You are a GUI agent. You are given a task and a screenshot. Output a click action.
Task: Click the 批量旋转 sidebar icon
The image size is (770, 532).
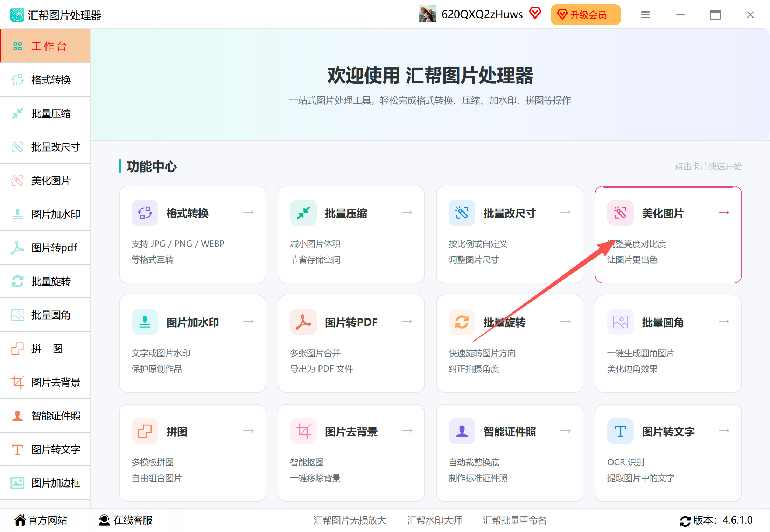17,281
